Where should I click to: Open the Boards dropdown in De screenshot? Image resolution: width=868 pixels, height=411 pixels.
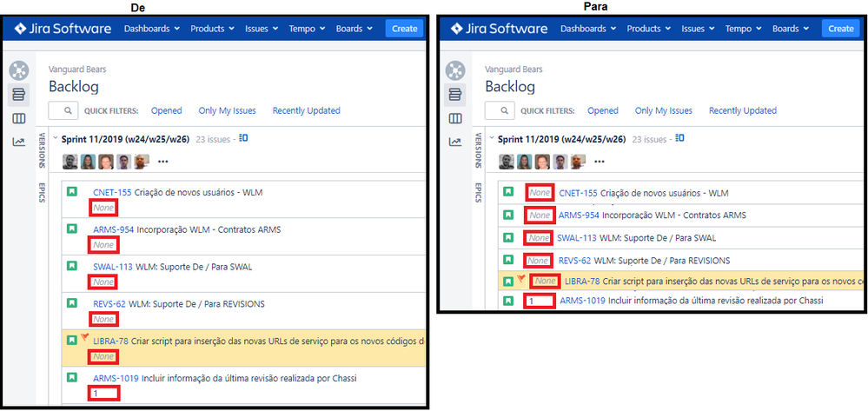coord(354,29)
